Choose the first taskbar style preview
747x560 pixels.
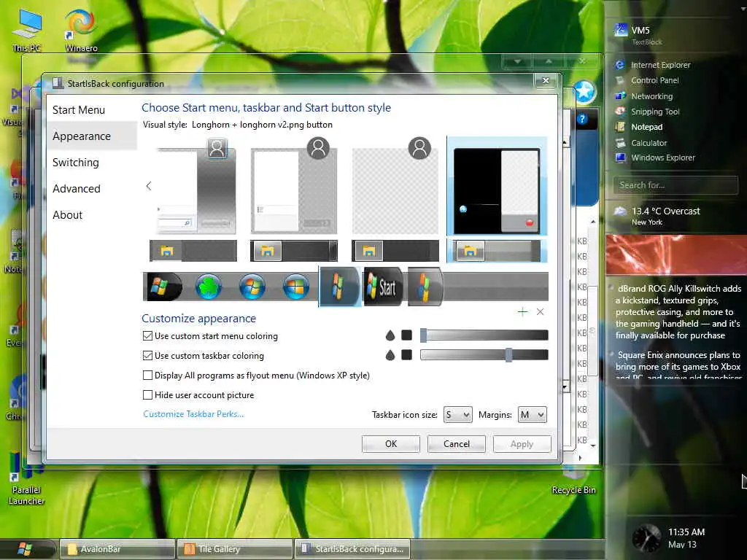193,251
